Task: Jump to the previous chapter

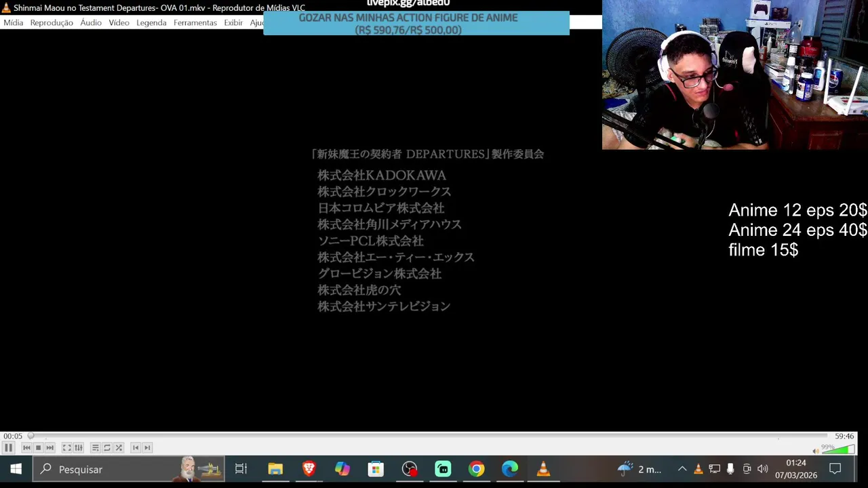Action: (x=136, y=447)
